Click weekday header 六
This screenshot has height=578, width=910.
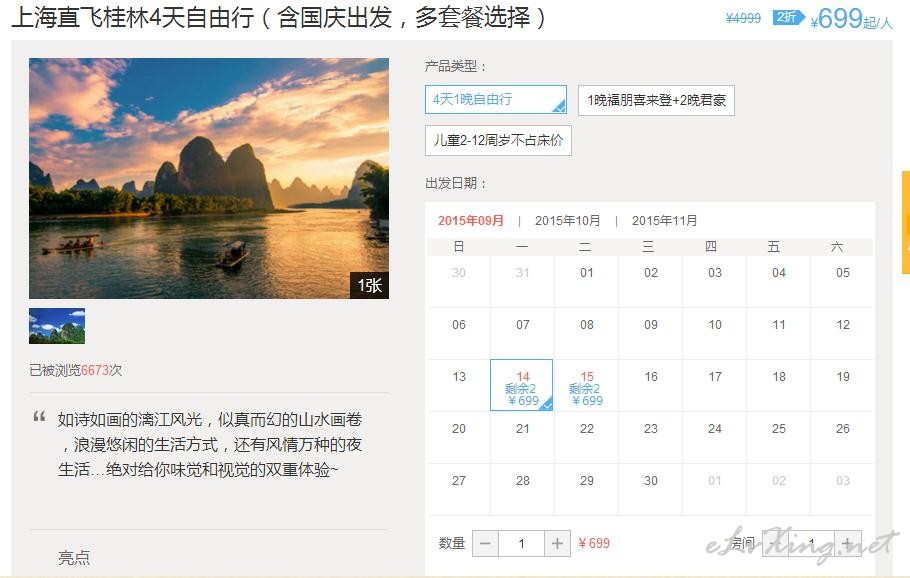837,247
